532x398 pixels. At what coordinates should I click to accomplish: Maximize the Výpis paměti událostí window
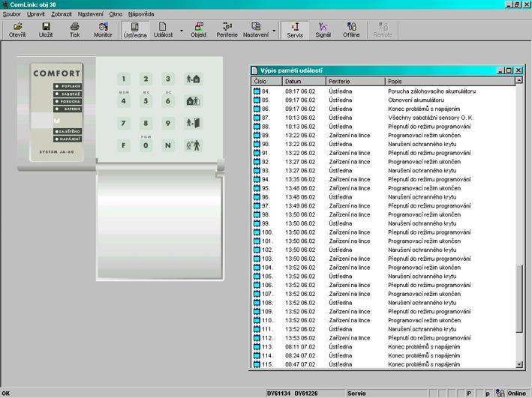509,70
